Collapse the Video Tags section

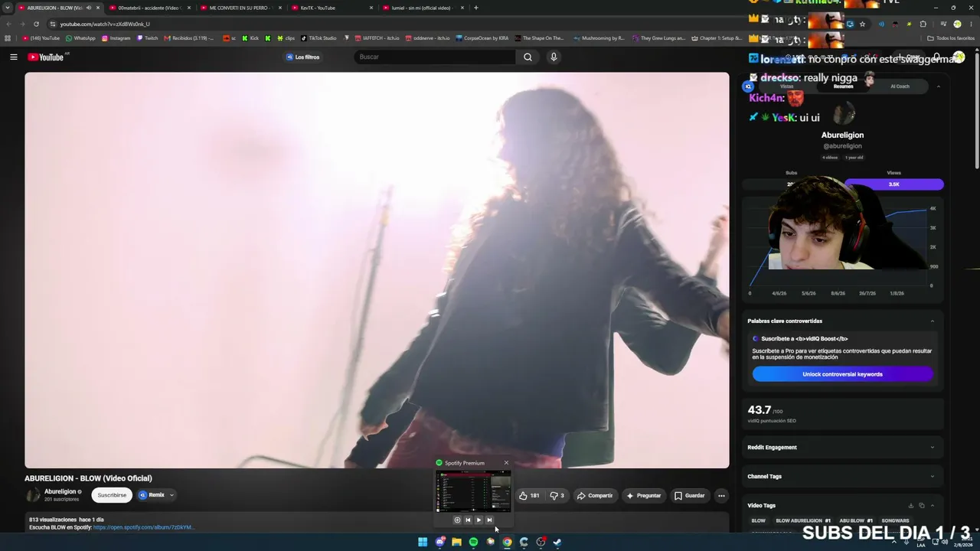932,506
